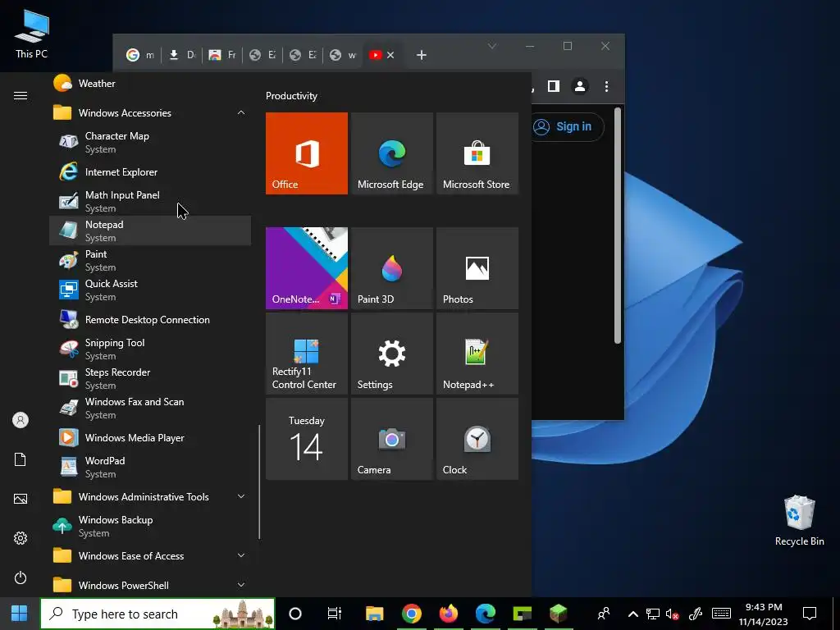This screenshot has width=840, height=630.
Task: Open the OneNote tile
Action: tap(307, 268)
